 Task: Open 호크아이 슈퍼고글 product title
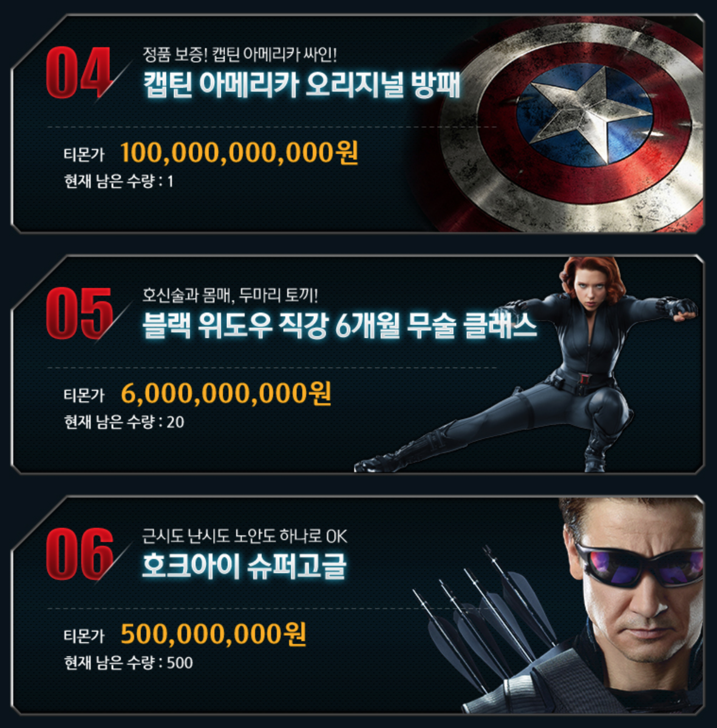[x=244, y=566]
